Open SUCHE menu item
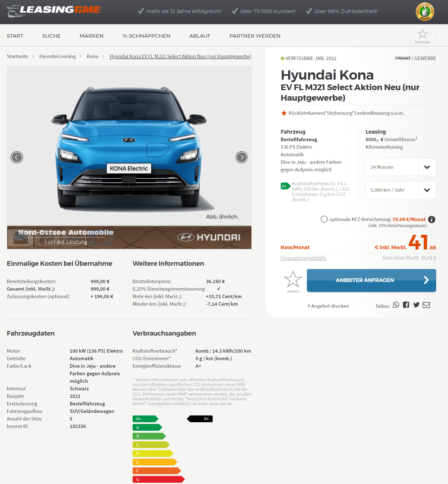Image resolution: width=448 pixels, height=484 pixels. tap(51, 36)
